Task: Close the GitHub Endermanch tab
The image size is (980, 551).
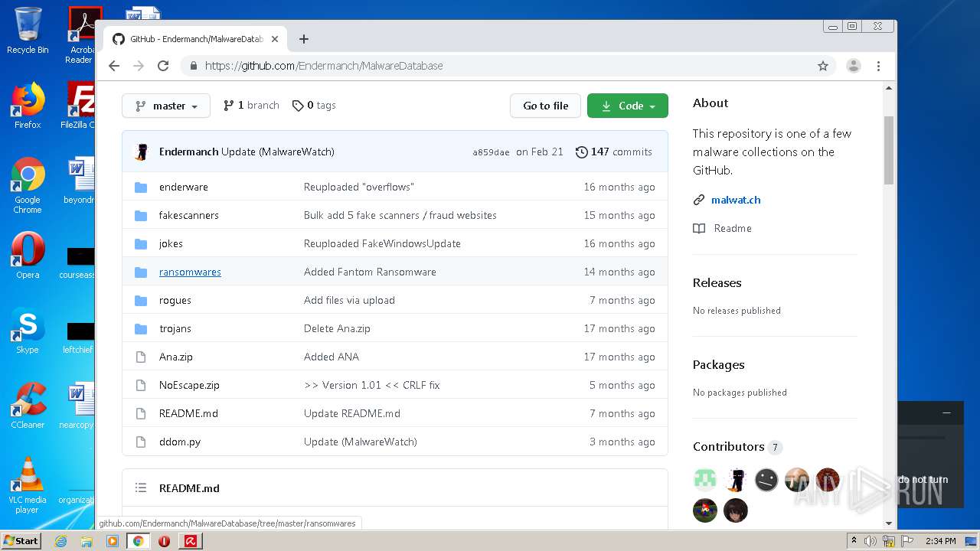Action: click(275, 39)
